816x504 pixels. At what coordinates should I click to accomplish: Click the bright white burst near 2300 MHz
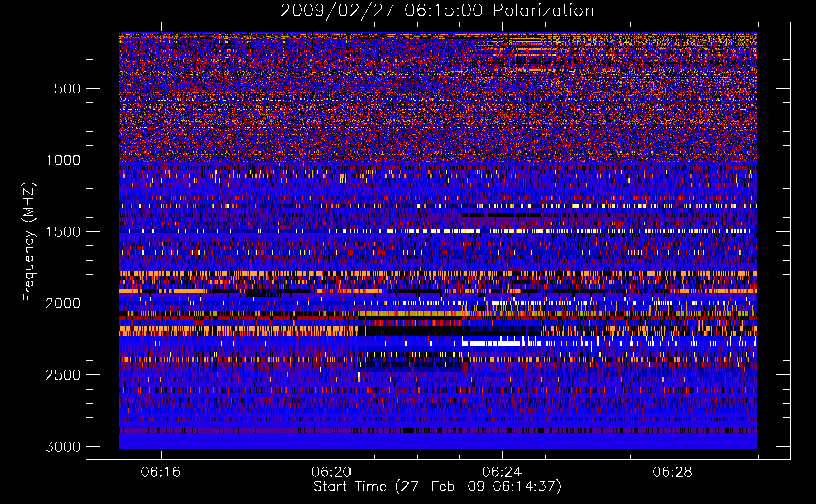coord(502,343)
